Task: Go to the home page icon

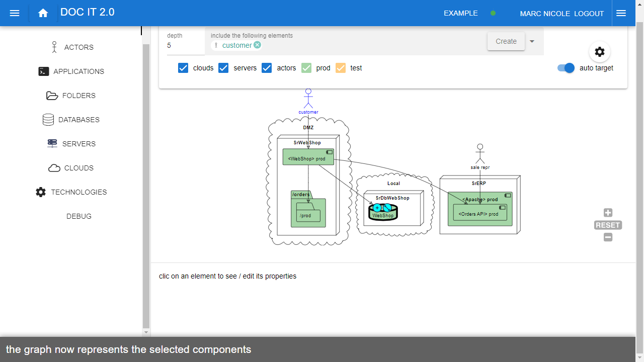Action: pyautogui.click(x=43, y=13)
